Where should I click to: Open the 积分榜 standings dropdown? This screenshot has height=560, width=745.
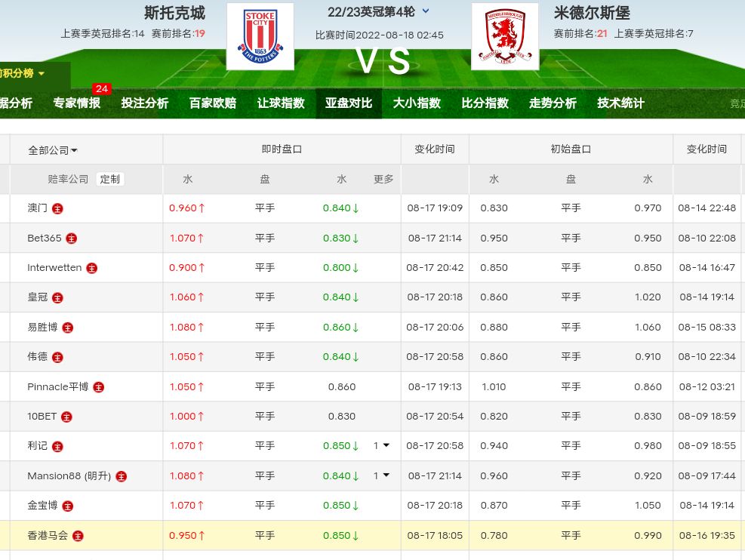(23, 73)
